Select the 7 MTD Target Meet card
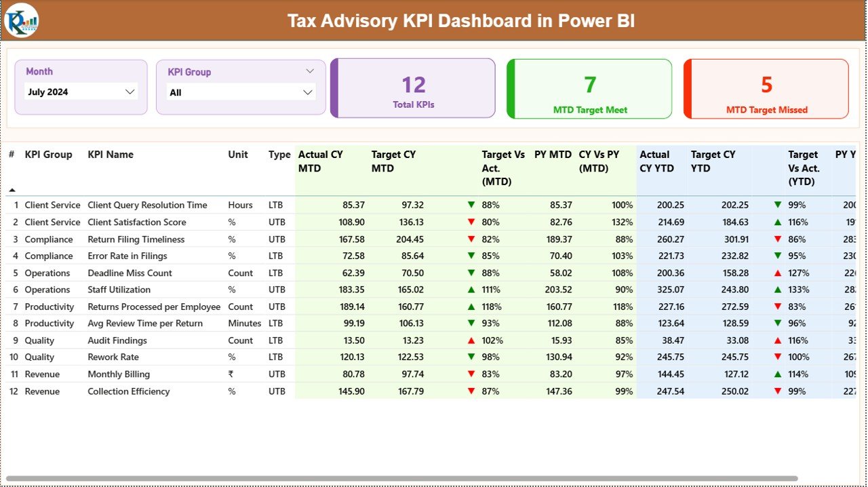Image resolution: width=868 pixels, height=487 pixels. point(589,89)
